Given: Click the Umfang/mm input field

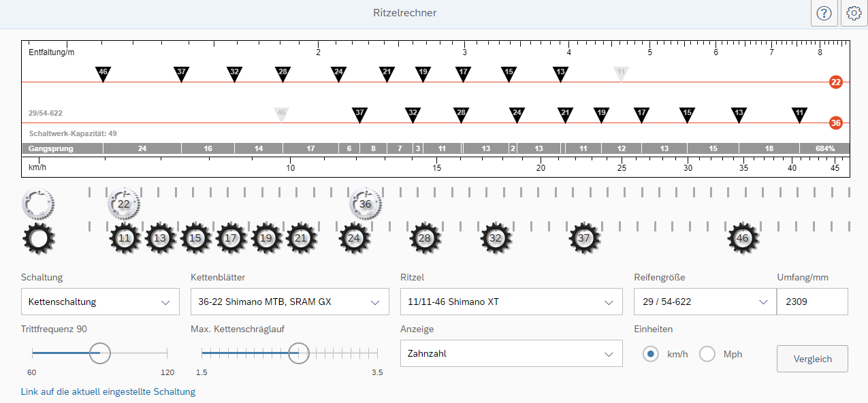Looking at the screenshot, I should [x=811, y=302].
